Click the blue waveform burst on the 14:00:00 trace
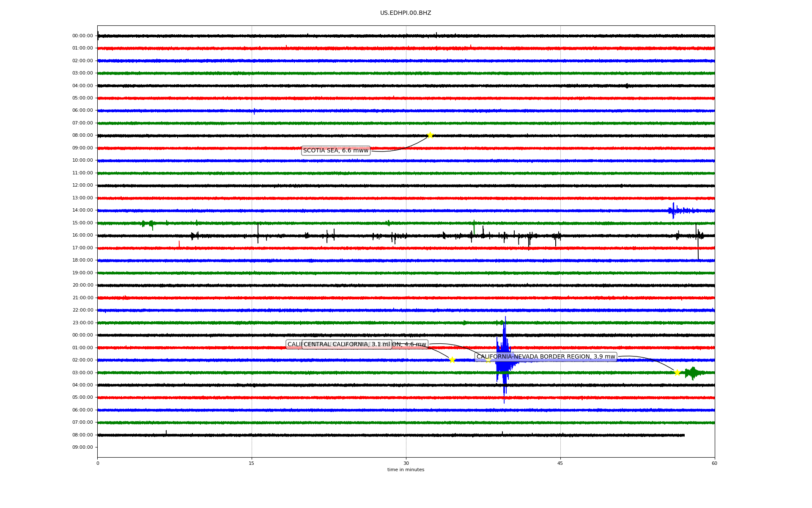Viewport: 812px width, 508px height. click(675, 210)
